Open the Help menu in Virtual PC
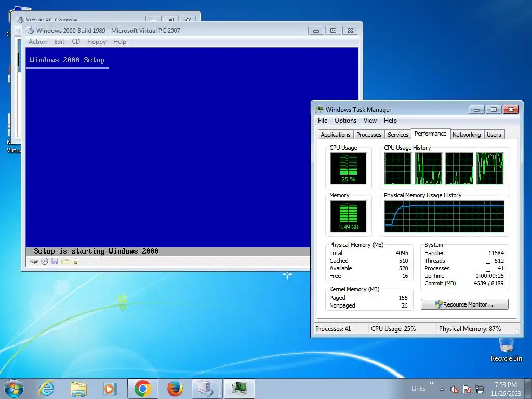 pos(119,42)
